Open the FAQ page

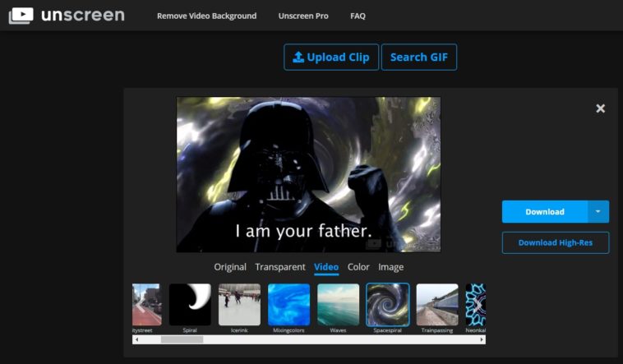tap(358, 16)
